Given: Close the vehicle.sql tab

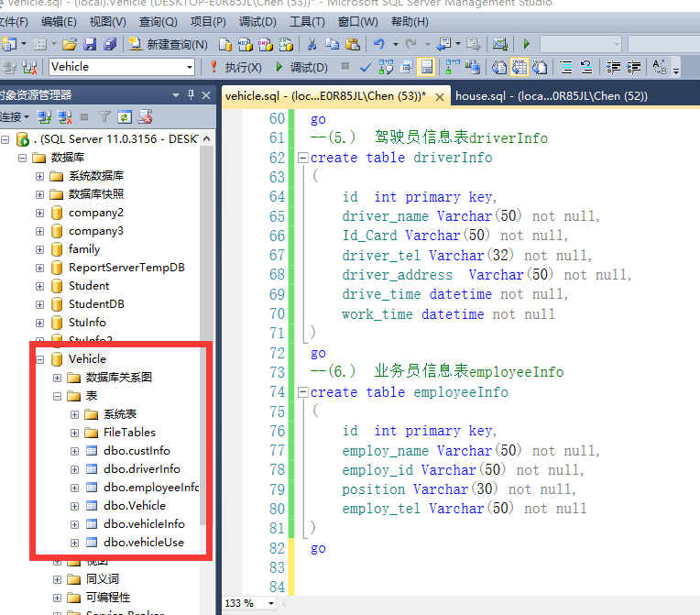Looking at the screenshot, I should [x=439, y=97].
